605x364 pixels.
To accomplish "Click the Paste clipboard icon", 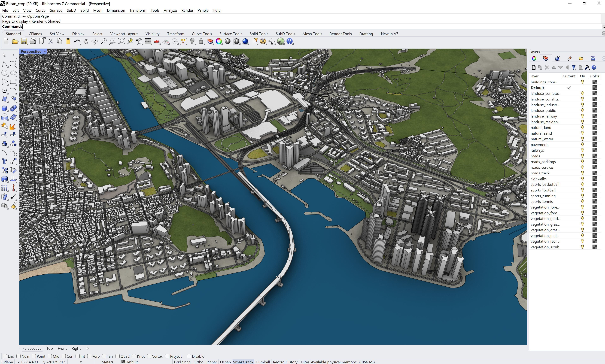I will coord(68,41).
